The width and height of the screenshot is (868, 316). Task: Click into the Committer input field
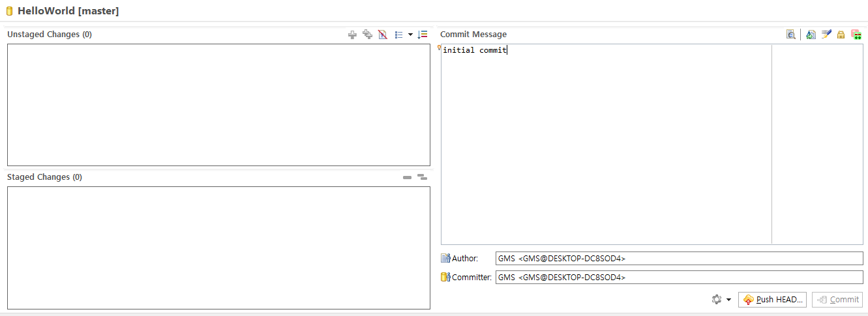pos(679,278)
